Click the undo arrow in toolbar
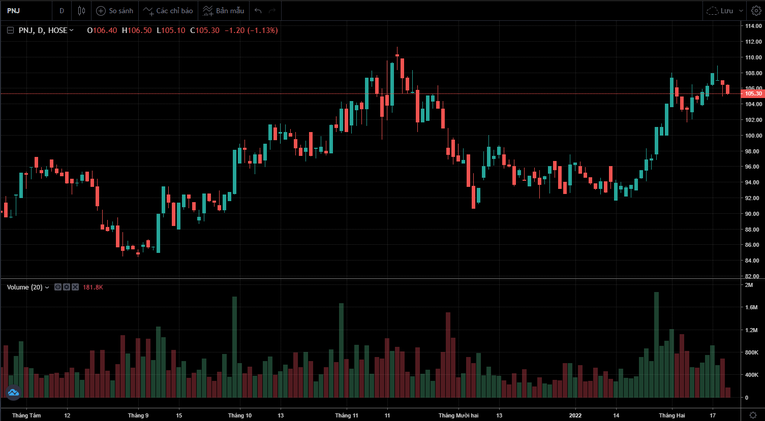This screenshot has width=765, height=421. coord(258,11)
